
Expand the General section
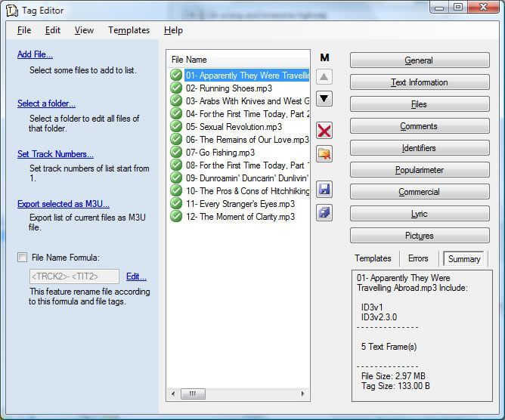(419, 60)
